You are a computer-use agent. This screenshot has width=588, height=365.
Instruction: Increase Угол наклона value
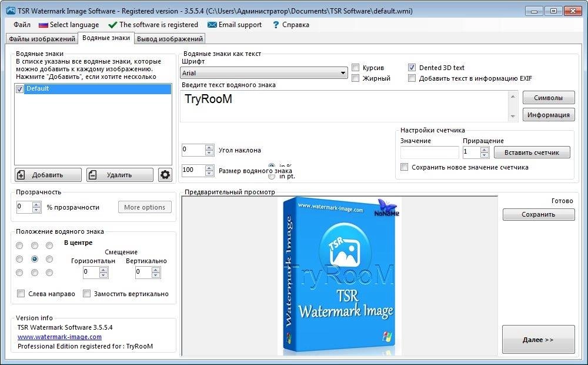coord(209,147)
